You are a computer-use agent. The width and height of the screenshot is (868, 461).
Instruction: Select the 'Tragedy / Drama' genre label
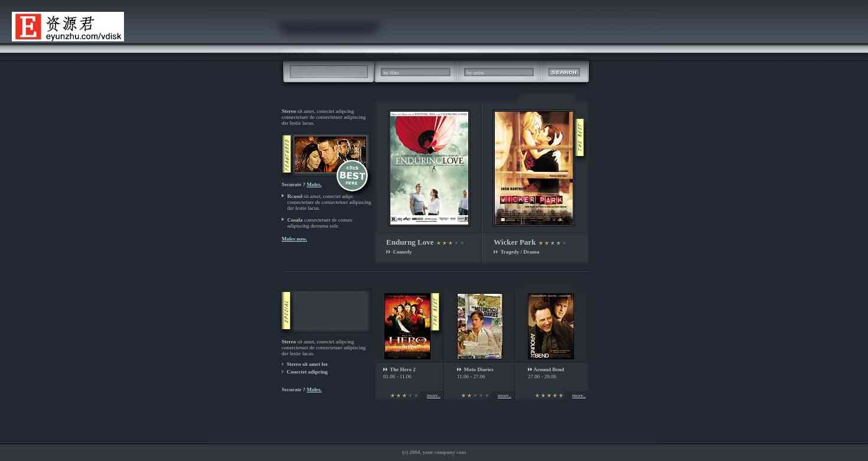(520, 252)
